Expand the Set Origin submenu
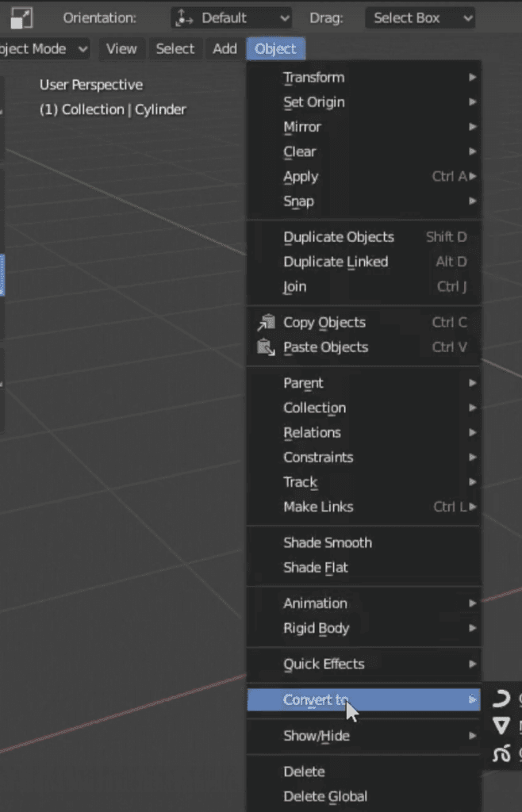This screenshot has width=522, height=812. (364, 102)
